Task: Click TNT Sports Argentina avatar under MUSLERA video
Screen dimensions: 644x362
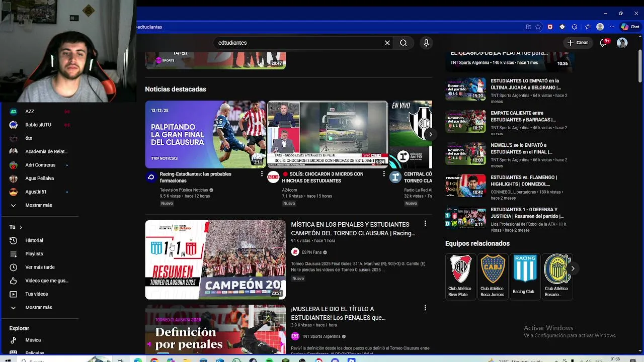Action: (x=295, y=336)
